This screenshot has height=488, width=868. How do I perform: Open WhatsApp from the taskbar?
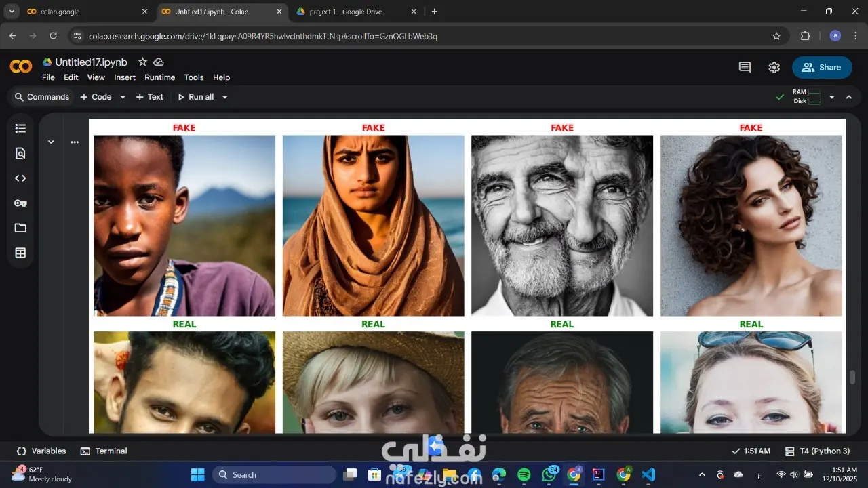(x=549, y=474)
